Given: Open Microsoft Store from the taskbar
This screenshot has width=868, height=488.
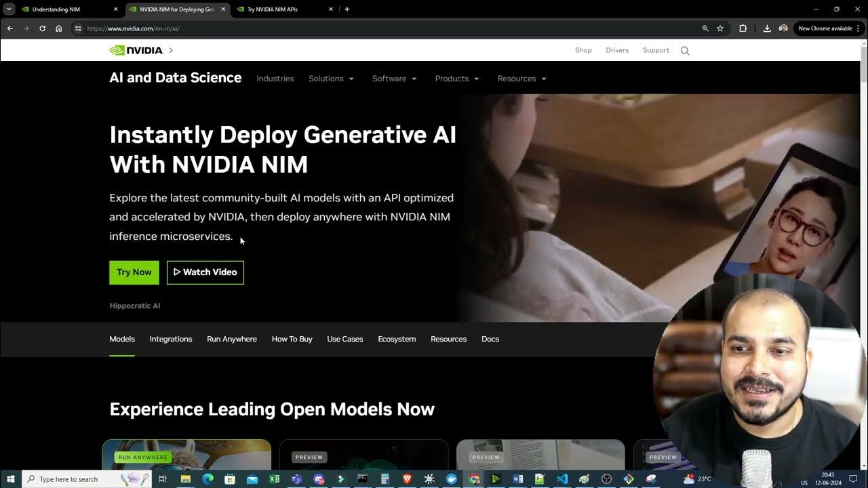Looking at the screenshot, I should click(x=230, y=479).
